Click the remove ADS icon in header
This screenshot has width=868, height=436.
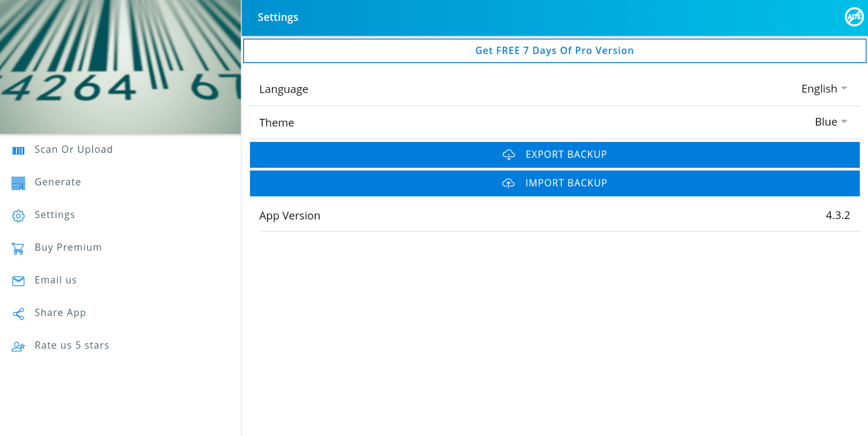tap(854, 17)
